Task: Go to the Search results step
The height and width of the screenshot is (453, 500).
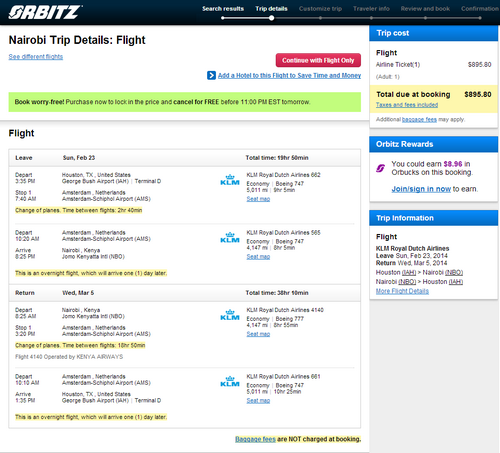Action: pyautogui.click(x=223, y=9)
